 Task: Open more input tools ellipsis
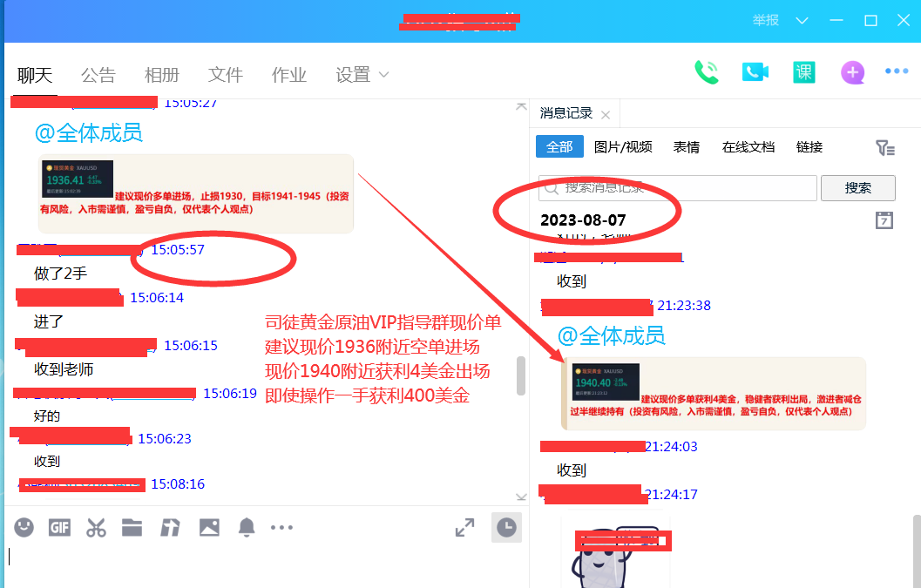point(282,528)
